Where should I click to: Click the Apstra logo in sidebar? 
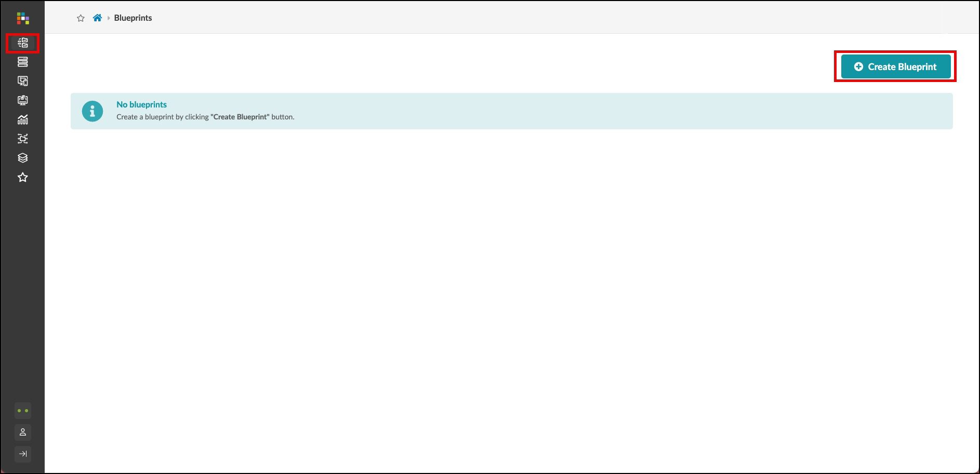[x=22, y=19]
